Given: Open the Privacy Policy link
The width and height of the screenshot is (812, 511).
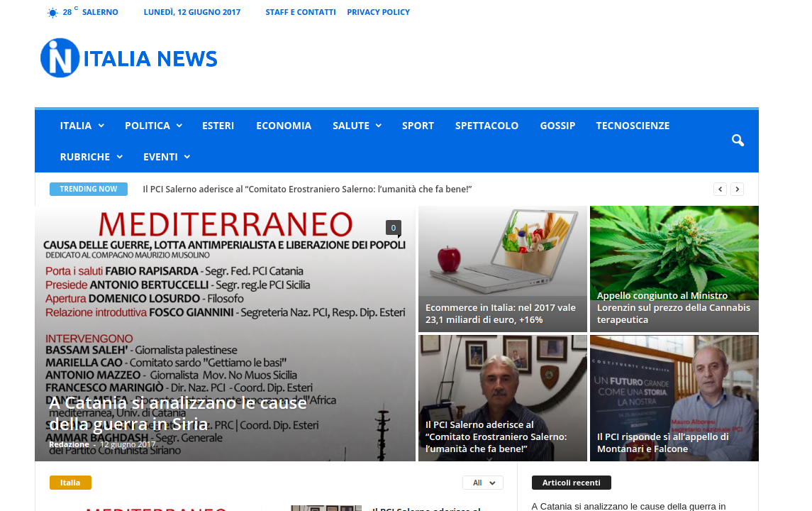Looking at the screenshot, I should pyautogui.click(x=378, y=12).
